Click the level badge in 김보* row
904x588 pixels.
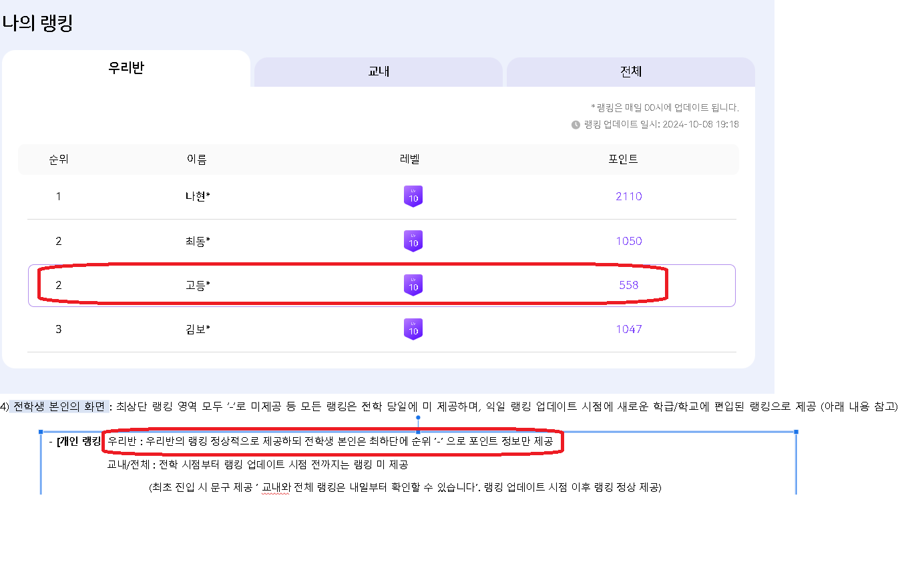[413, 329]
